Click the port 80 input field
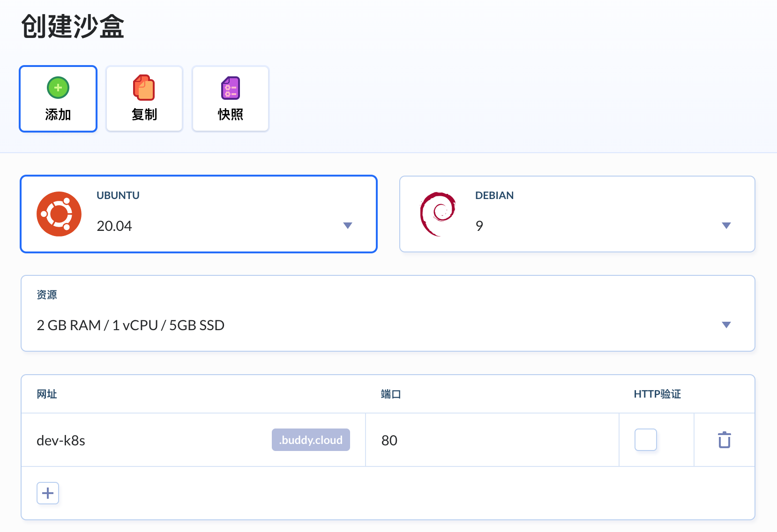The height and width of the screenshot is (532, 777). pyautogui.click(x=492, y=440)
